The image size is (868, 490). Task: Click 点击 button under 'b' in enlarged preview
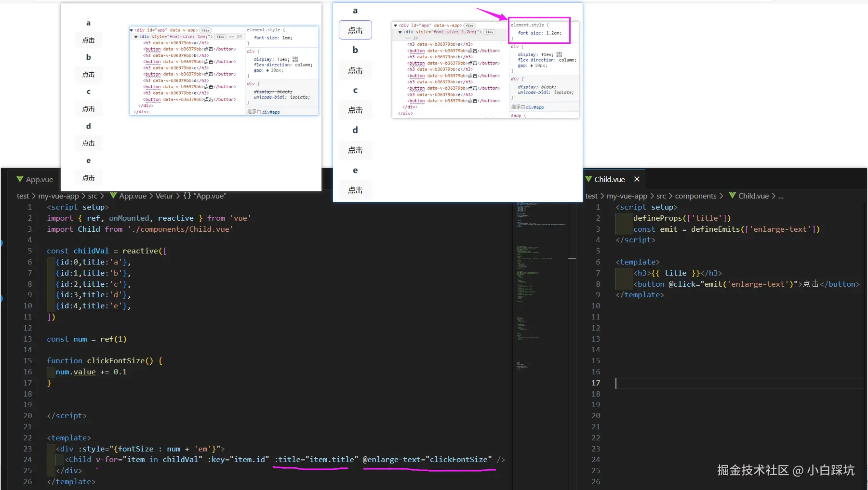click(355, 70)
